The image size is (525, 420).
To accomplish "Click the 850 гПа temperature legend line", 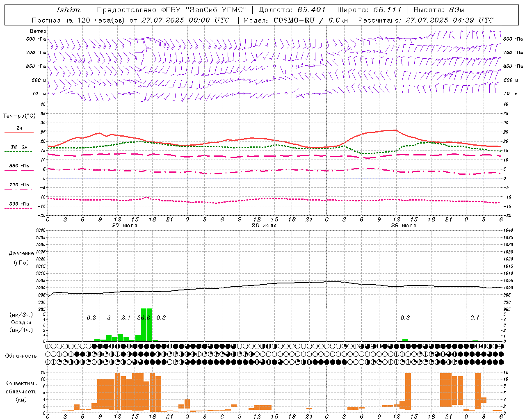I will (x=19, y=170).
